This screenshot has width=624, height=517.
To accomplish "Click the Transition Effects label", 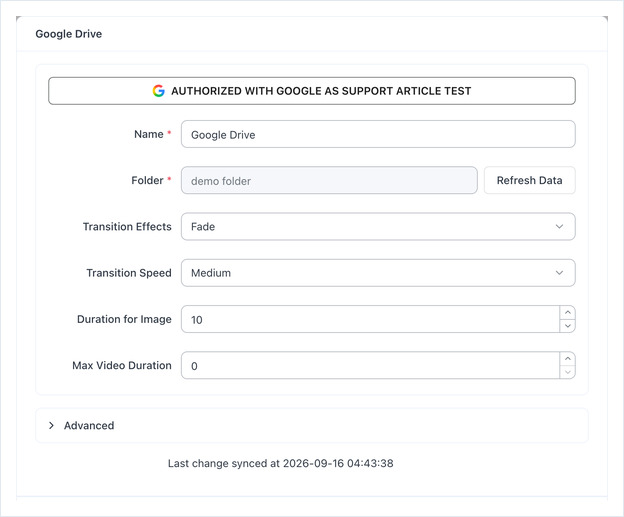I will pyautogui.click(x=127, y=226).
